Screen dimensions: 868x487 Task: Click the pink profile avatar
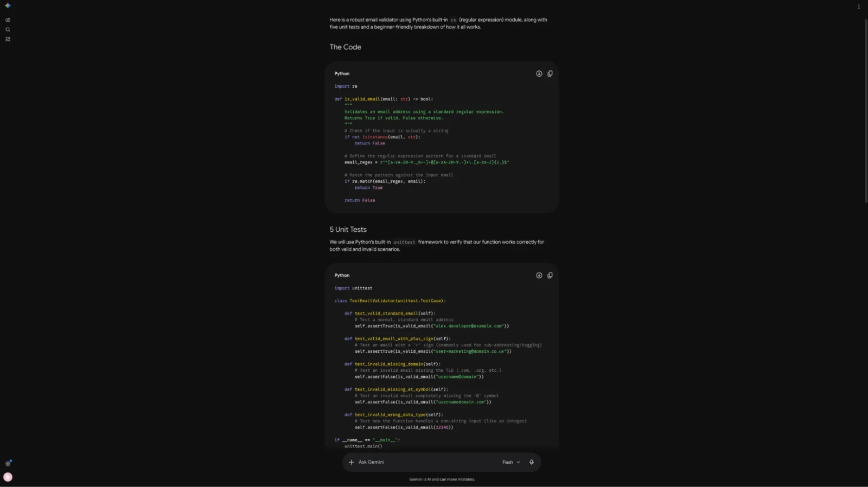point(8,477)
